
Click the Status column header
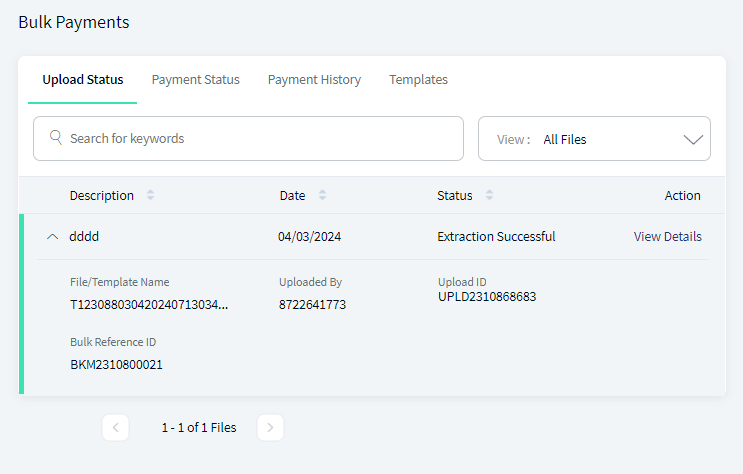coord(455,195)
